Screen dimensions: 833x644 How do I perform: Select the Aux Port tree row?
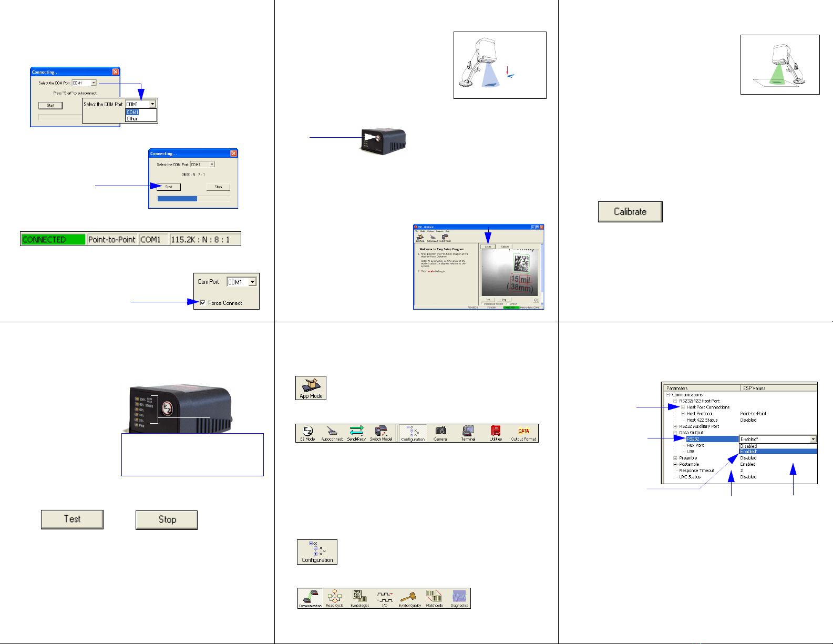[695, 445]
